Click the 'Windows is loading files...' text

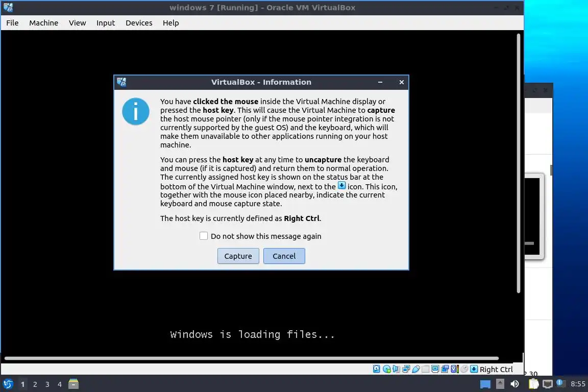point(252,334)
